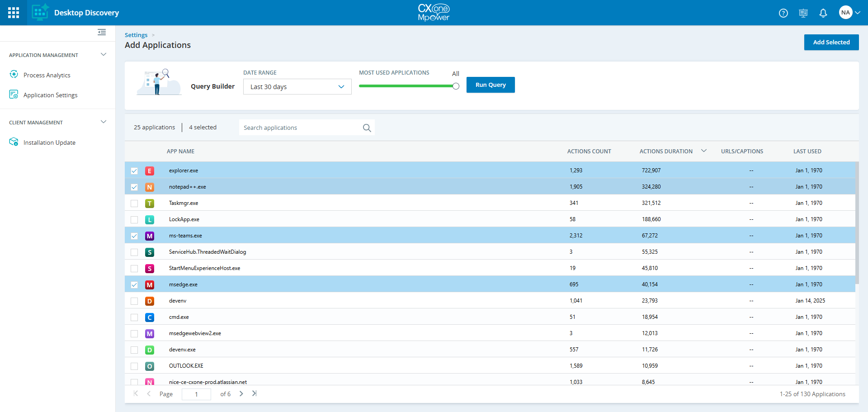Open the NA user account dropdown
This screenshot has width=868, height=412.
[849, 13]
